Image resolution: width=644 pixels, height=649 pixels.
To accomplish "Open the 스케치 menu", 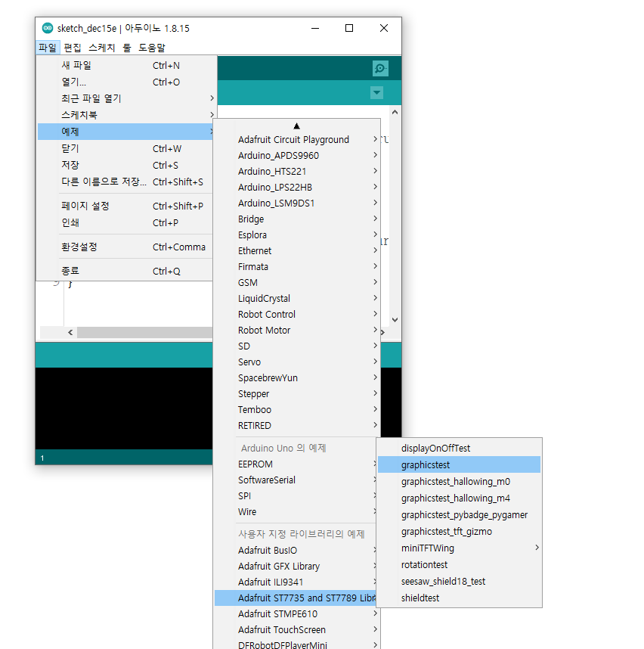I will 102,48.
